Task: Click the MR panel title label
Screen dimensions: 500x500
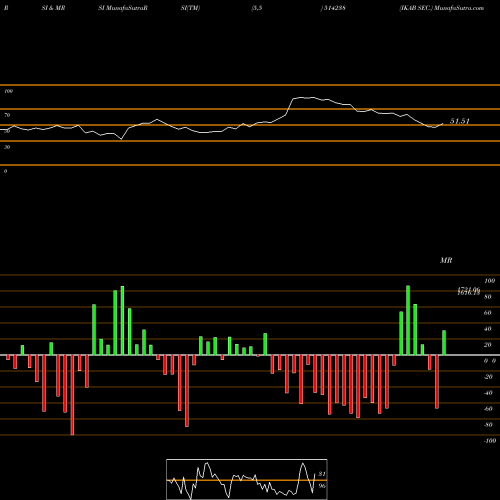Action: pyautogui.click(x=446, y=260)
